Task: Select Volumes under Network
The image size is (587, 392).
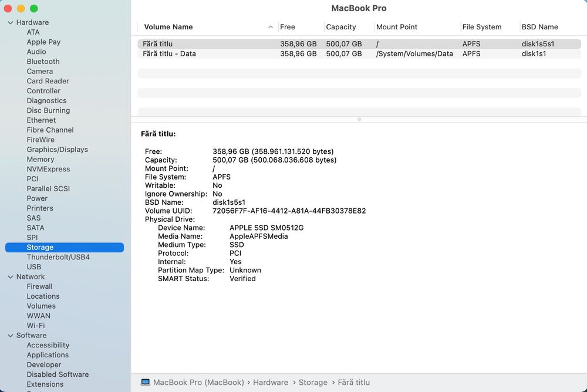Action: 41,306
